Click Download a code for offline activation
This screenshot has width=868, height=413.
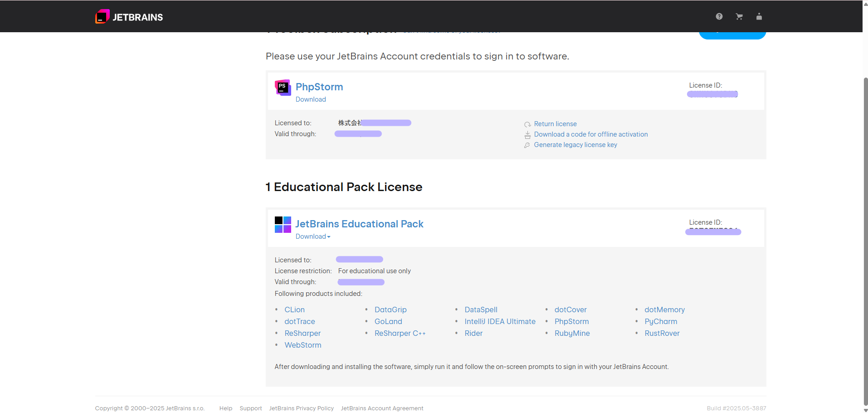[591, 134]
